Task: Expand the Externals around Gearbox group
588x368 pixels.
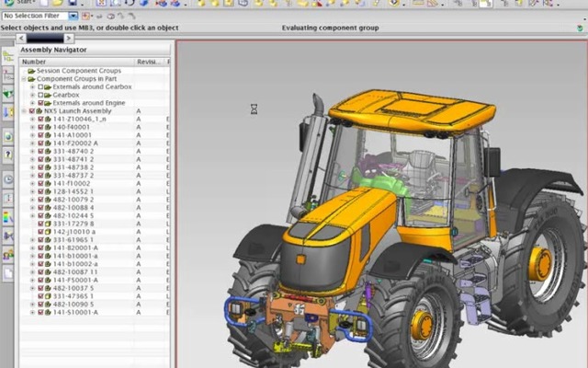Action: tap(33, 87)
